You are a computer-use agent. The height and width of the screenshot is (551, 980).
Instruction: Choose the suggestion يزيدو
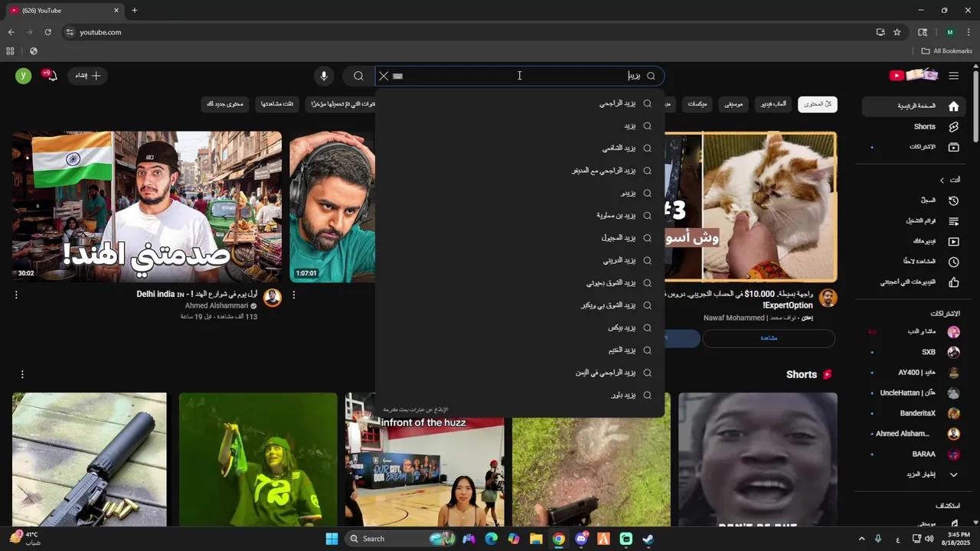[520, 193]
